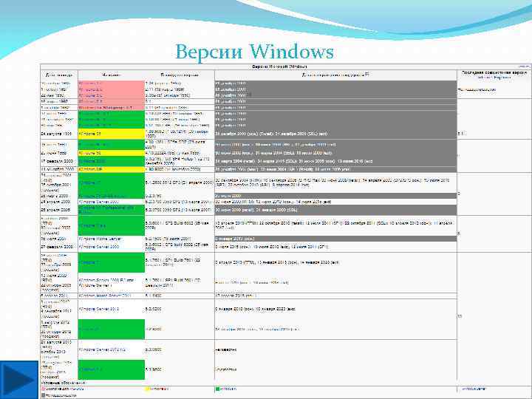This screenshot has width=532, height=399.
Task: Open the 'Windows Server 2003' link
Action: point(99,202)
